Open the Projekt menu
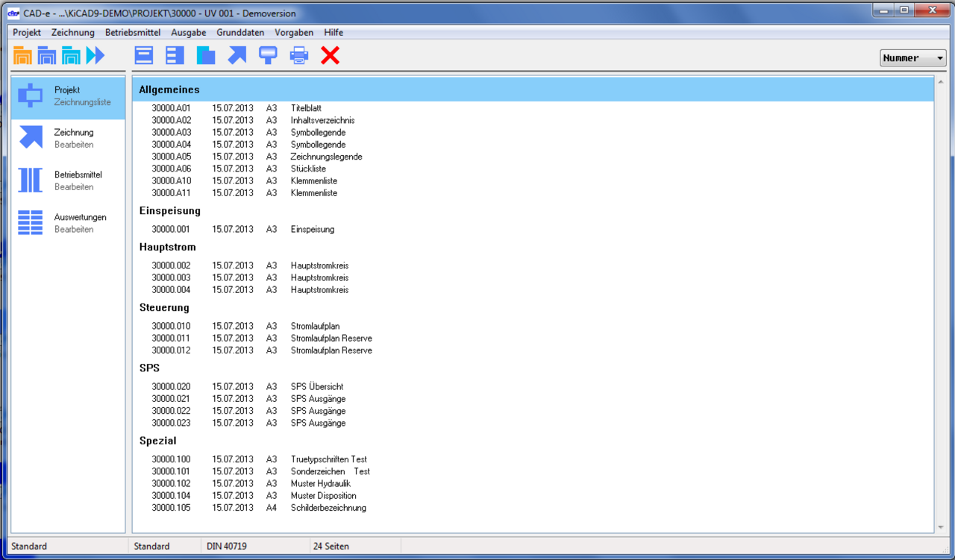Image resolution: width=955 pixels, height=560 pixels. click(27, 33)
